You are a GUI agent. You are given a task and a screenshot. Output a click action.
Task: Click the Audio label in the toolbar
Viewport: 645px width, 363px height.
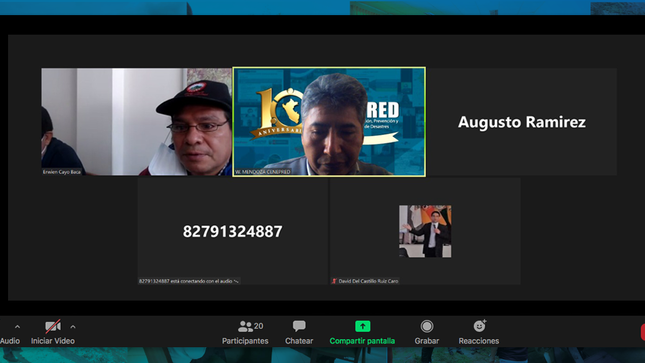click(x=10, y=341)
